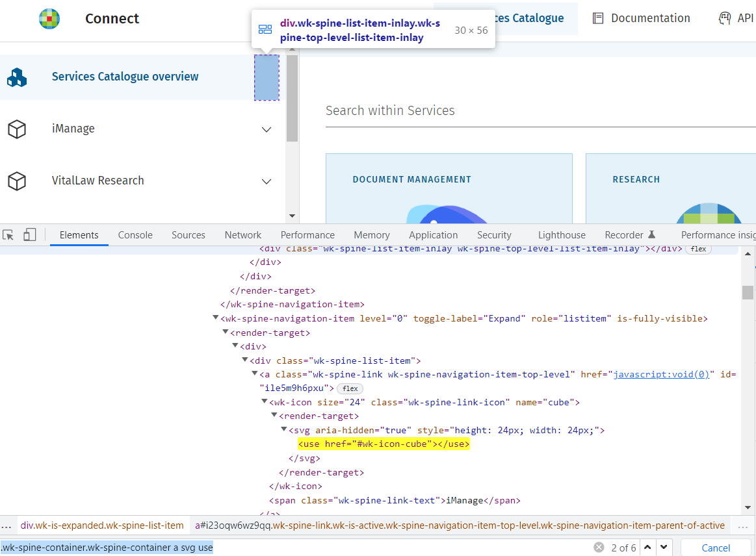Open the Performance insights tab

click(x=718, y=235)
